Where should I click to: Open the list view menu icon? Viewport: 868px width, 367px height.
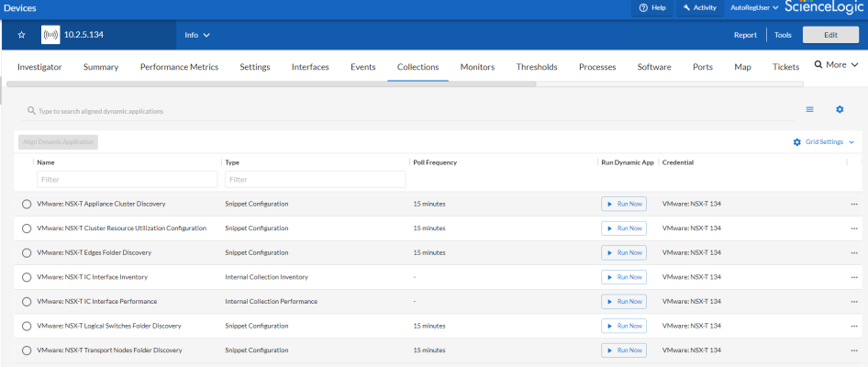tap(810, 109)
